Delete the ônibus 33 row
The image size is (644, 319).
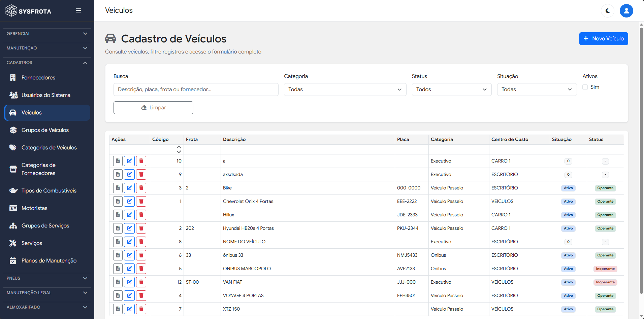141,255
